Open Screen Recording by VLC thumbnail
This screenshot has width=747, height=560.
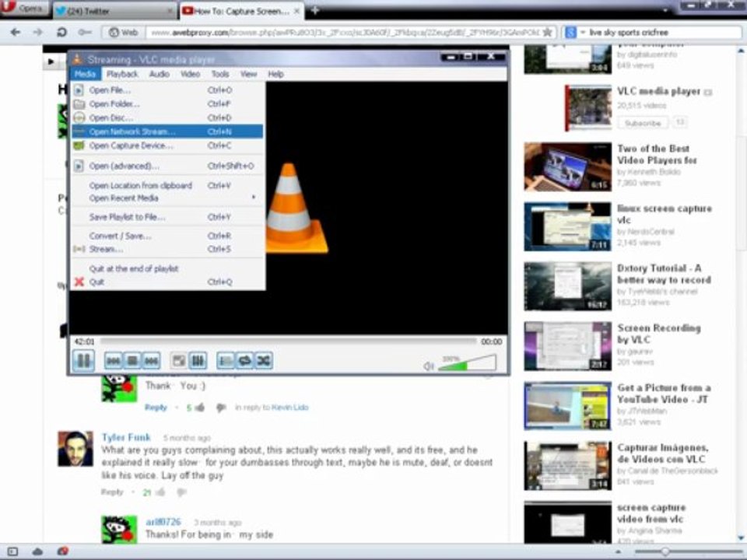pos(567,346)
